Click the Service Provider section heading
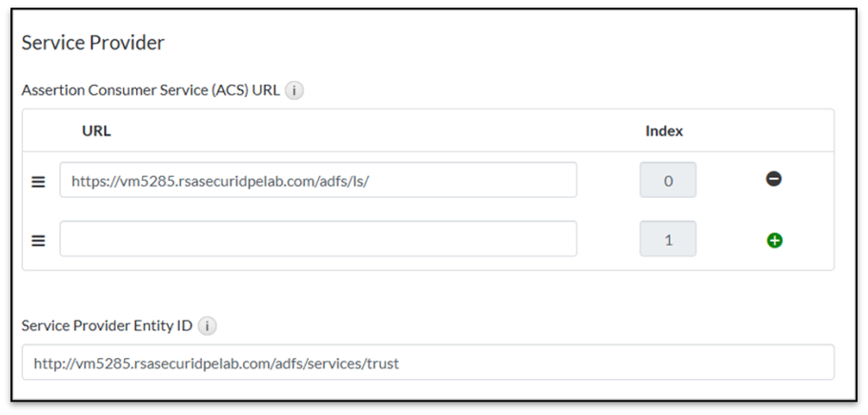 pyautogui.click(x=92, y=43)
